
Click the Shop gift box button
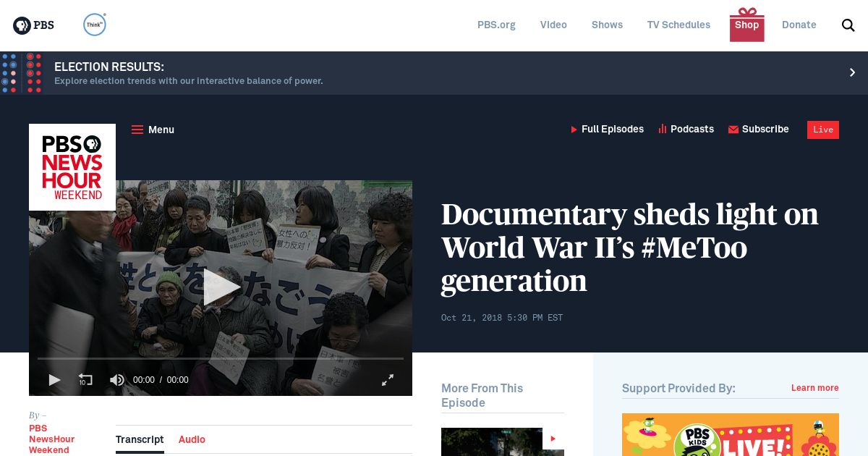click(x=747, y=25)
